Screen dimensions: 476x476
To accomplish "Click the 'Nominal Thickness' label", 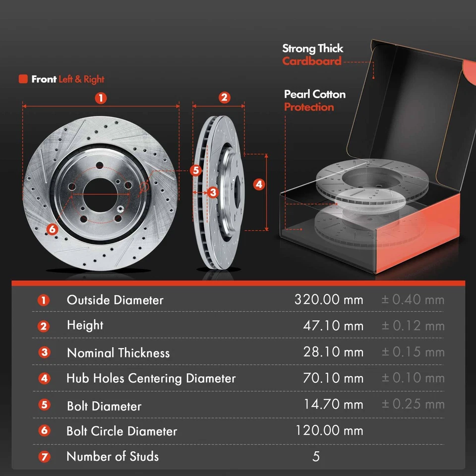I will tap(119, 353).
